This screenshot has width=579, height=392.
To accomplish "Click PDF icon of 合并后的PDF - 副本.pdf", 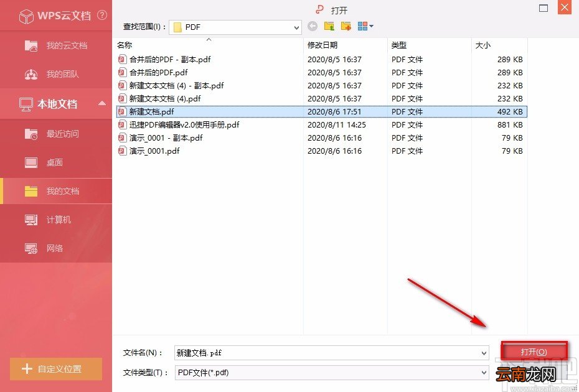I will pyautogui.click(x=122, y=59).
